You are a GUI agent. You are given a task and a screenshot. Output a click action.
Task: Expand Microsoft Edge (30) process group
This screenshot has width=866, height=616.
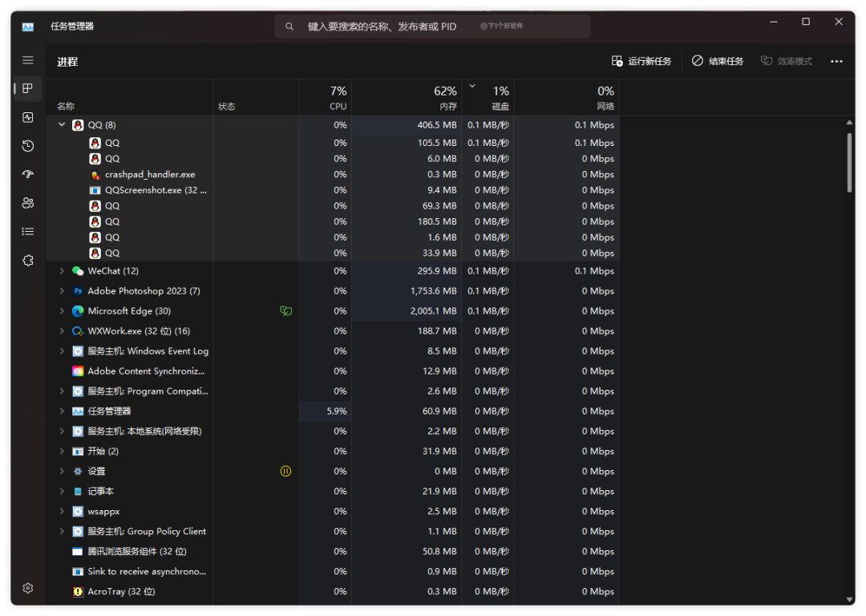point(62,311)
